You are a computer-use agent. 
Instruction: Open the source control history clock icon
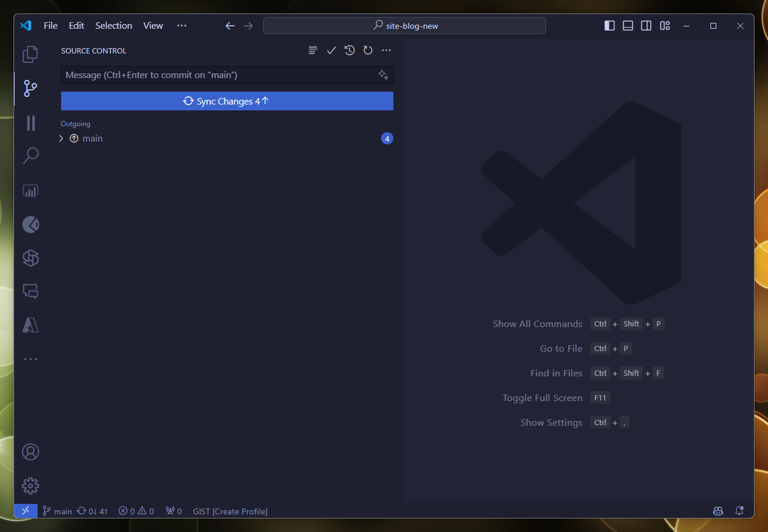coord(349,50)
